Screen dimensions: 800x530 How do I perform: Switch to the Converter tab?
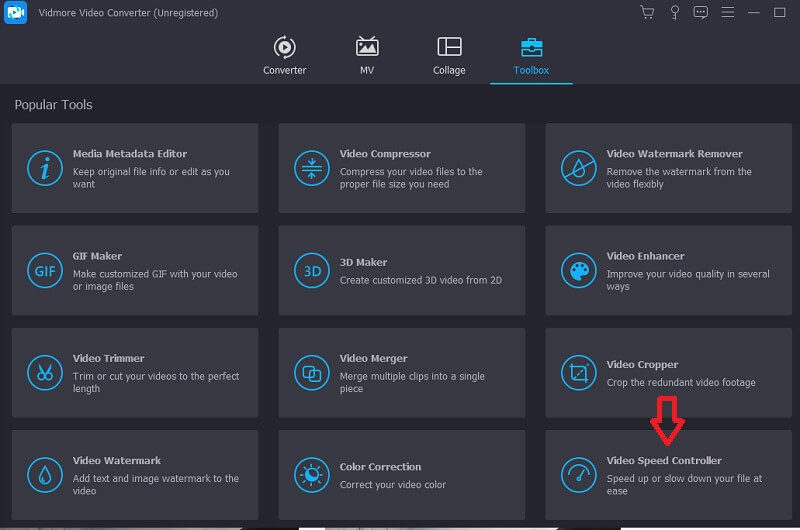click(x=284, y=56)
